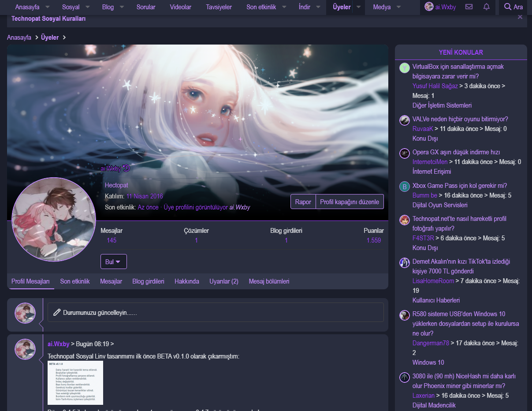Click the Anasayfa breadcrumb link
Image resolution: width=532 pixels, height=411 pixels.
(x=19, y=37)
